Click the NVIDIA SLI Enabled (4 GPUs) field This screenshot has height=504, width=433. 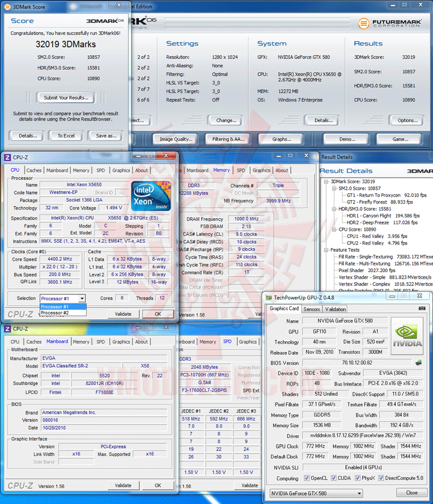(363, 467)
